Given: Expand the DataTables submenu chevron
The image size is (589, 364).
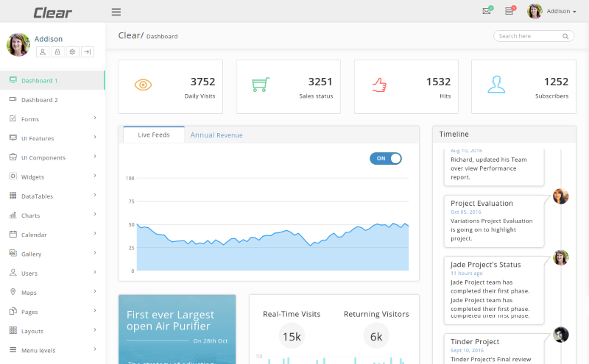Looking at the screenshot, I should click(x=95, y=195).
